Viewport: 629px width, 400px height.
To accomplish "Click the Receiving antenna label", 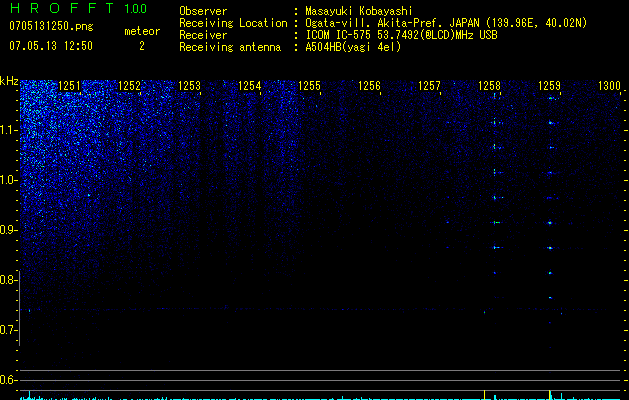I will coord(230,47).
